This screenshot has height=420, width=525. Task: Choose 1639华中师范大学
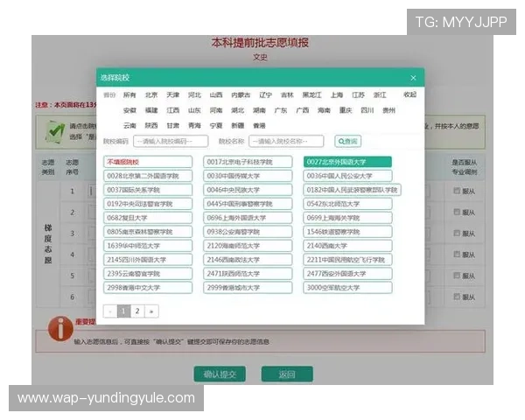click(x=148, y=246)
